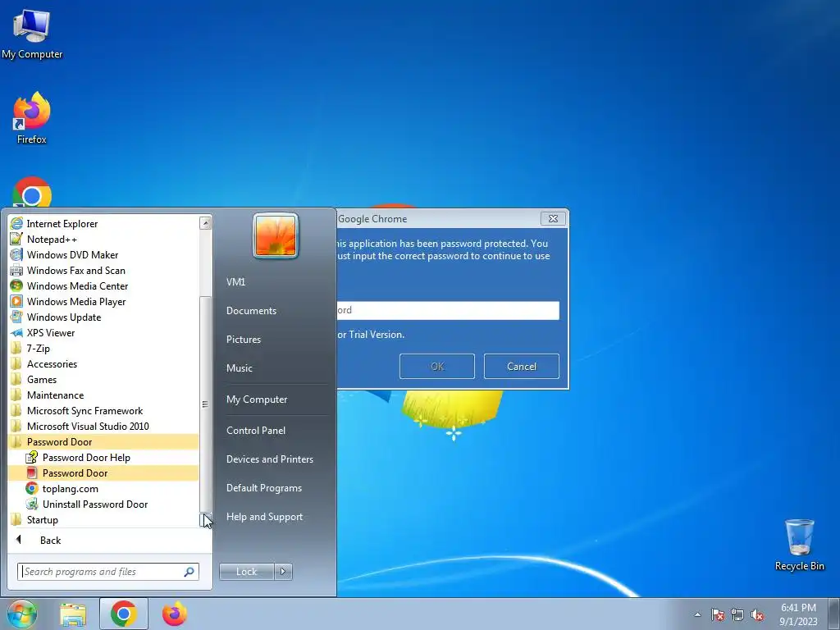Open the VM1 user folder
The image size is (840, 630).
coord(276,282)
